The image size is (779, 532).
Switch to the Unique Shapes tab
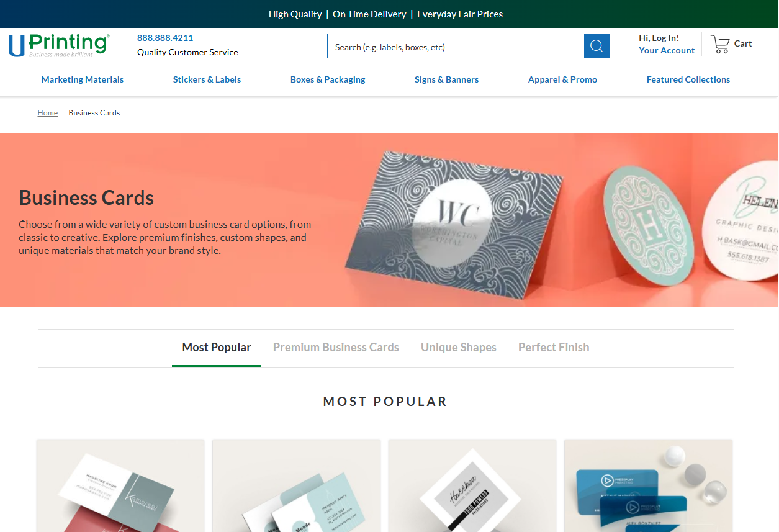[x=459, y=348]
